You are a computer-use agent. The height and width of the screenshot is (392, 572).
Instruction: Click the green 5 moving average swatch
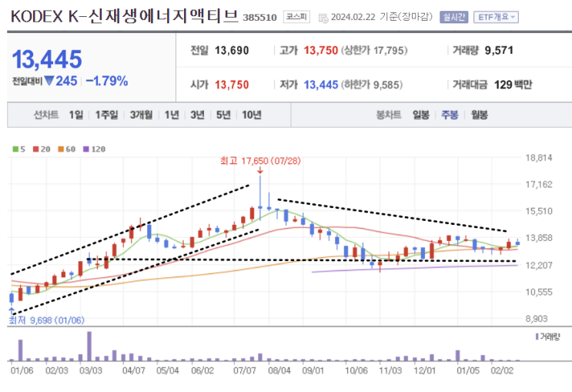[x=15, y=149]
